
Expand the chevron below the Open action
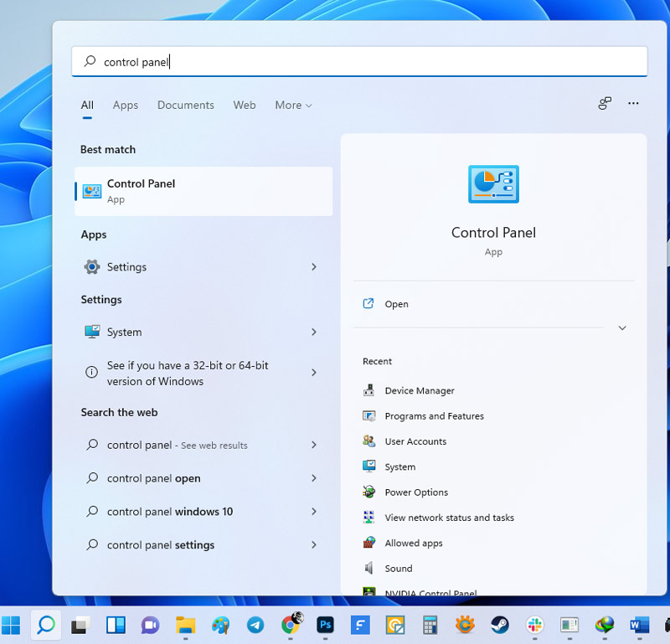[622, 328]
